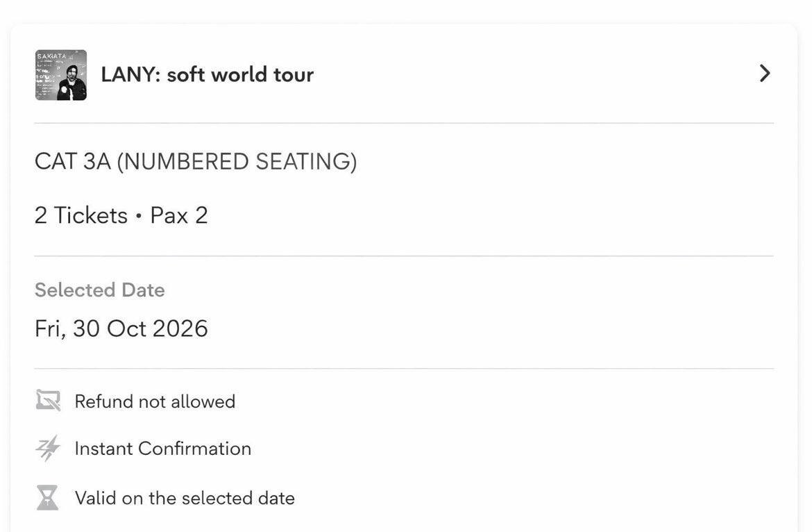
Task: Click the hourglass validity icon
Action: point(48,497)
